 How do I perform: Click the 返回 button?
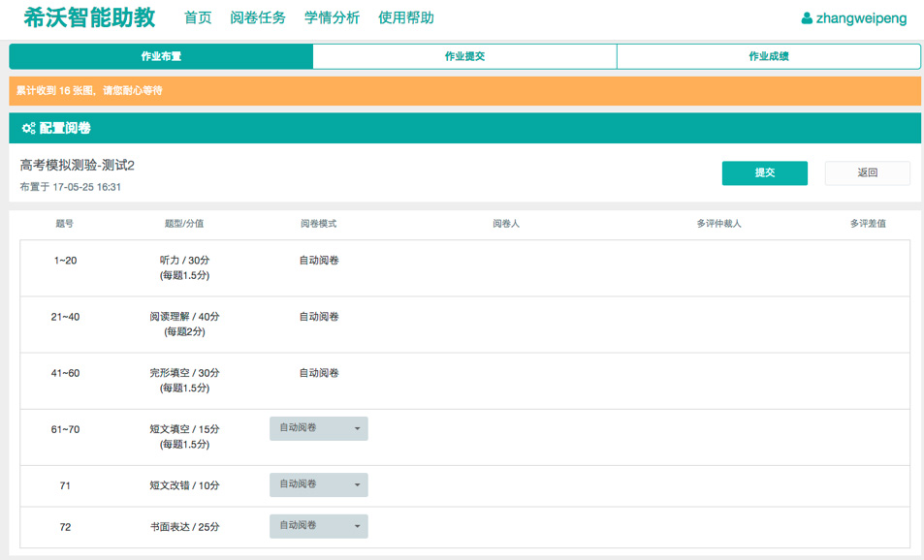867,172
